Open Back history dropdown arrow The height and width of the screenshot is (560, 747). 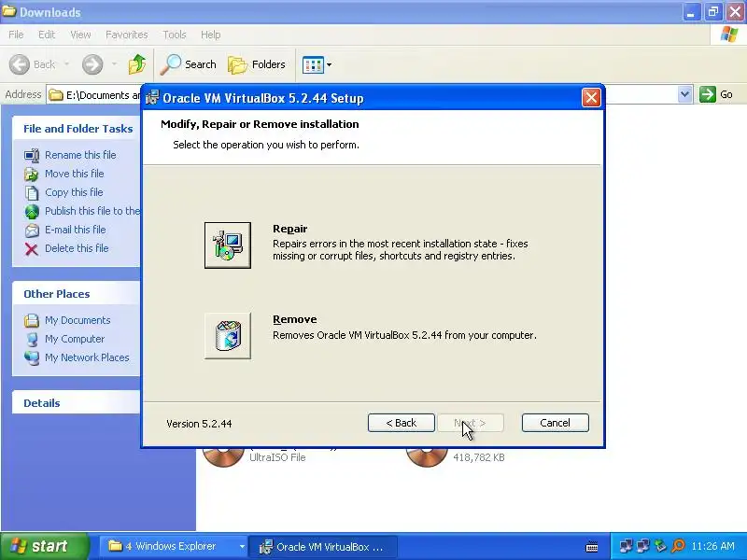[x=66, y=64]
